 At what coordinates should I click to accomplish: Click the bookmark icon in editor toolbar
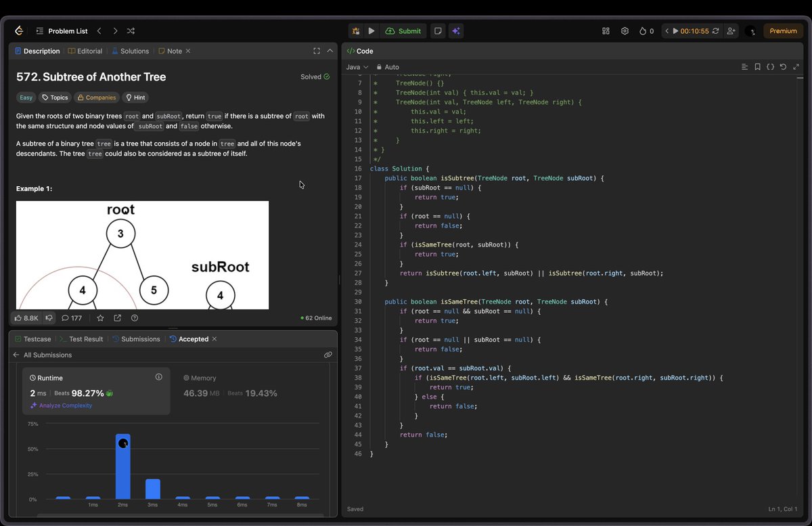tap(757, 67)
